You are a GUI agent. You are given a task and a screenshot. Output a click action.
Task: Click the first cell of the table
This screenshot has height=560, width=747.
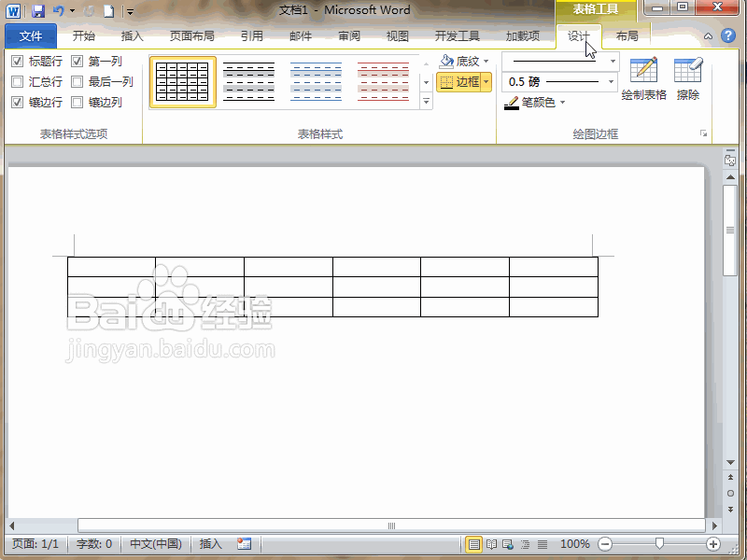[x=111, y=267]
